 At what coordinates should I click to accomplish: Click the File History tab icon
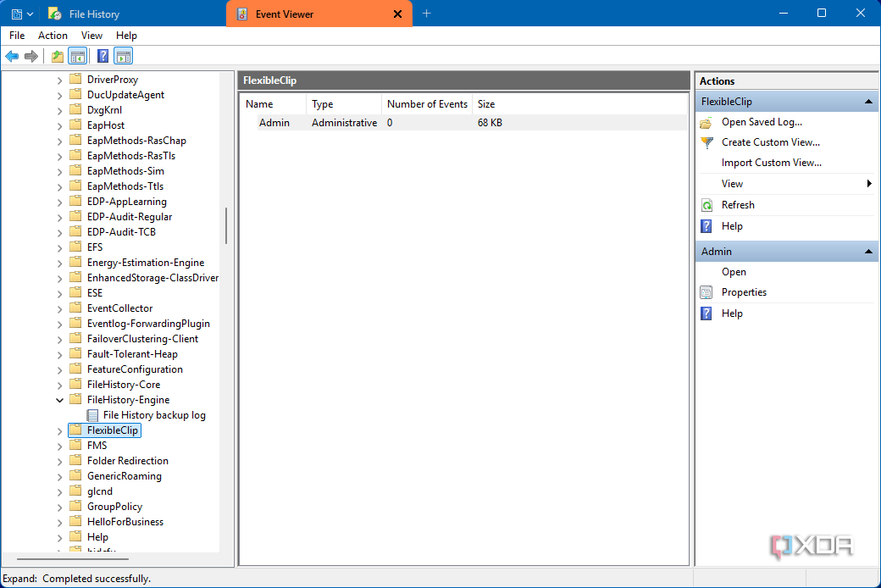54,14
